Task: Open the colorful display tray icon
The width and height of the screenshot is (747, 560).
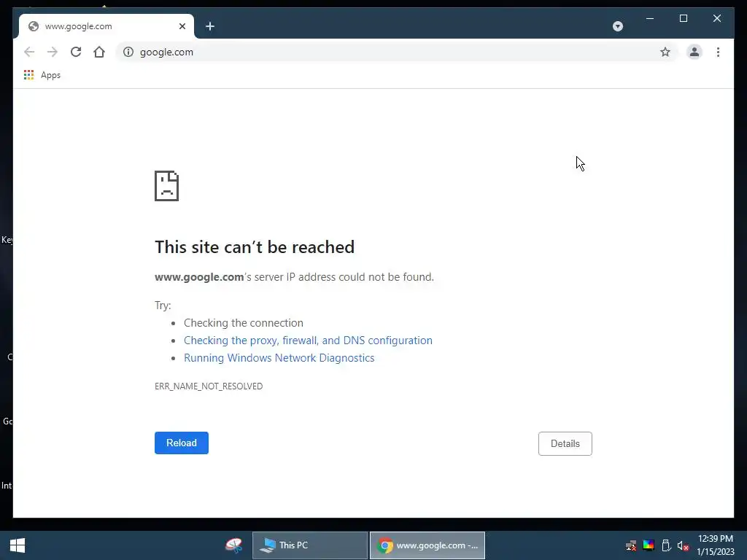Action: 649,545
